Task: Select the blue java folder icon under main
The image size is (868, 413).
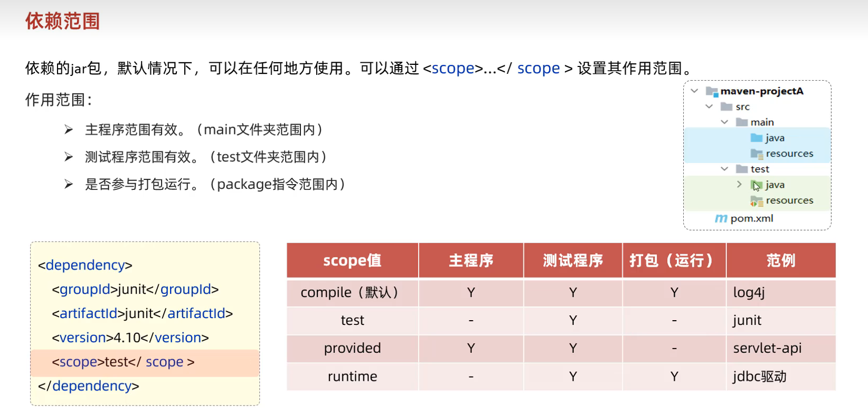Action: (x=757, y=138)
